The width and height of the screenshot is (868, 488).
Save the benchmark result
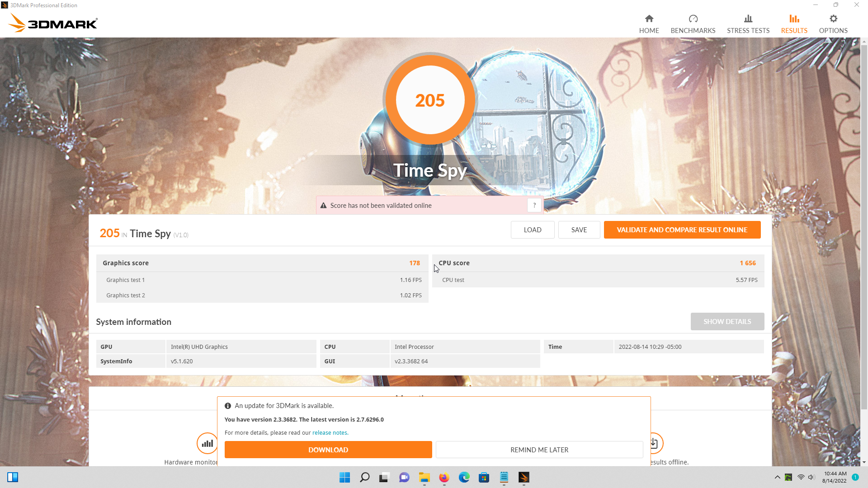click(x=579, y=230)
